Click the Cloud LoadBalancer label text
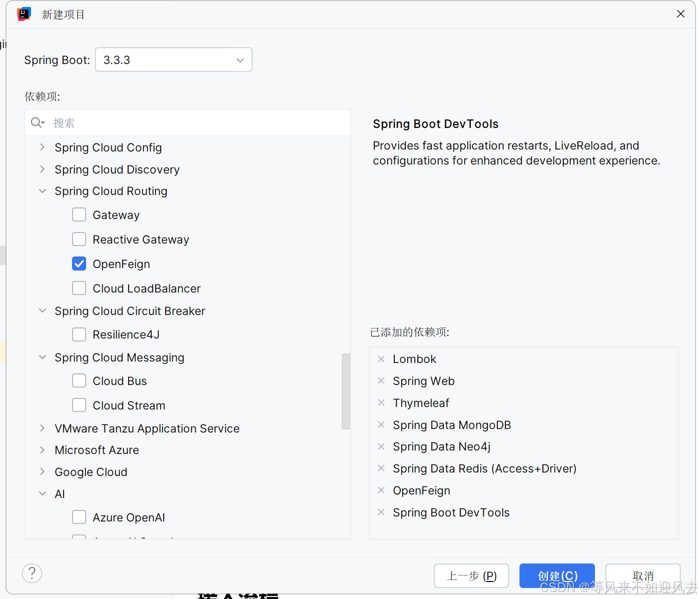The image size is (700, 599). [x=147, y=288]
